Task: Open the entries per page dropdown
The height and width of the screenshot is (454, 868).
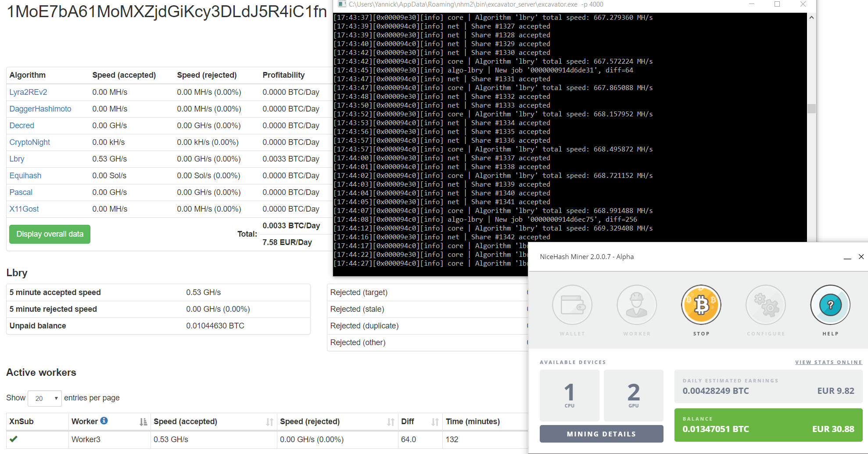Action: (x=45, y=398)
